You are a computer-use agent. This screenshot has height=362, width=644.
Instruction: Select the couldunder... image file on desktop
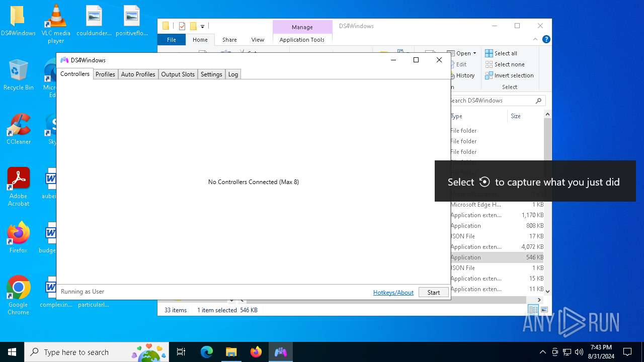94,21
